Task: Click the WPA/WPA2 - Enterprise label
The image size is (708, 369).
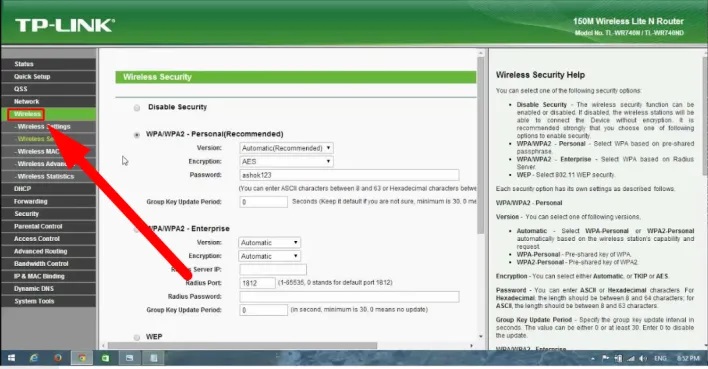Action: [188, 229]
